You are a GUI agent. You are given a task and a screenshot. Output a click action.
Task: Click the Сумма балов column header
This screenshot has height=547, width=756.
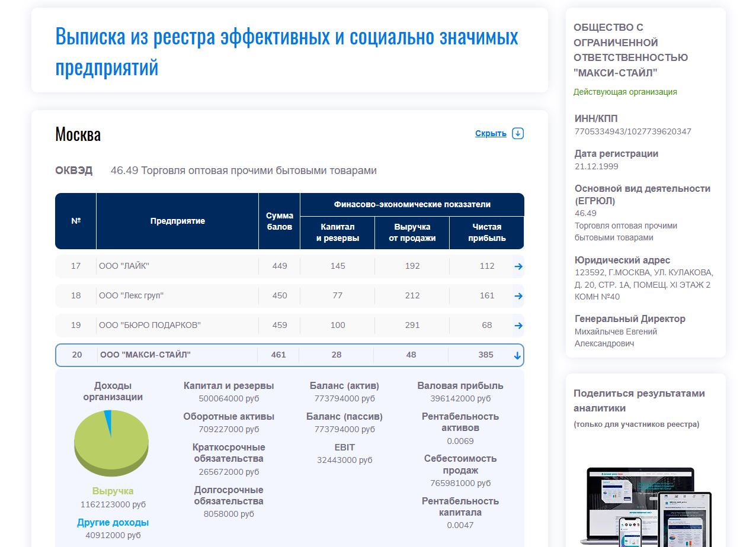pyautogui.click(x=279, y=221)
